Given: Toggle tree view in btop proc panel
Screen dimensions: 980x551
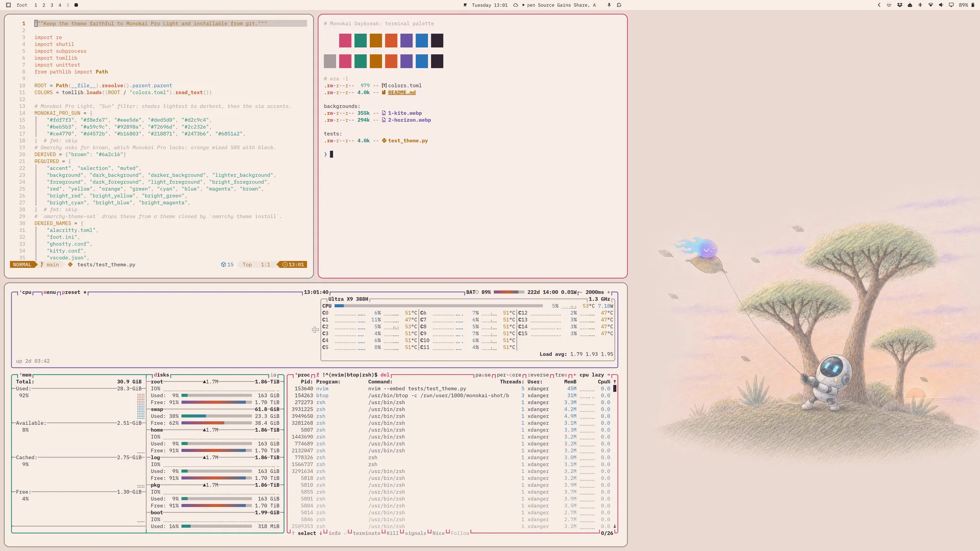Looking at the screenshot, I should click(x=561, y=375).
